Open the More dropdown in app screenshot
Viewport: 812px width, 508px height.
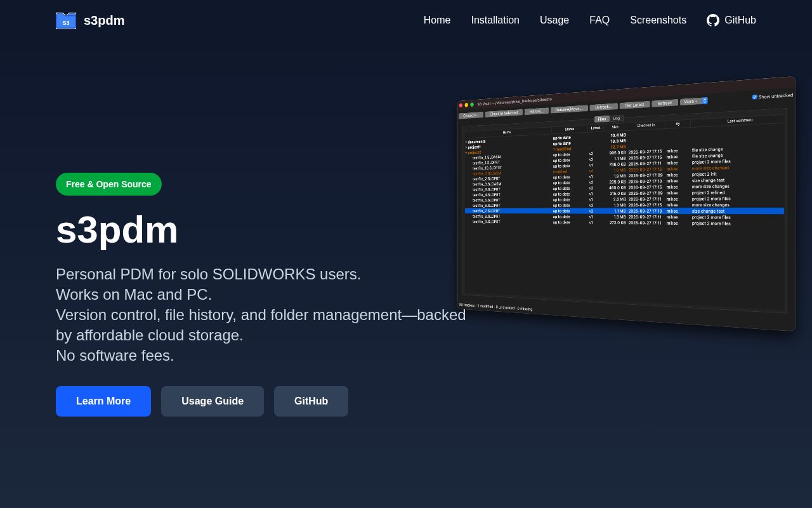(x=693, y=101)
